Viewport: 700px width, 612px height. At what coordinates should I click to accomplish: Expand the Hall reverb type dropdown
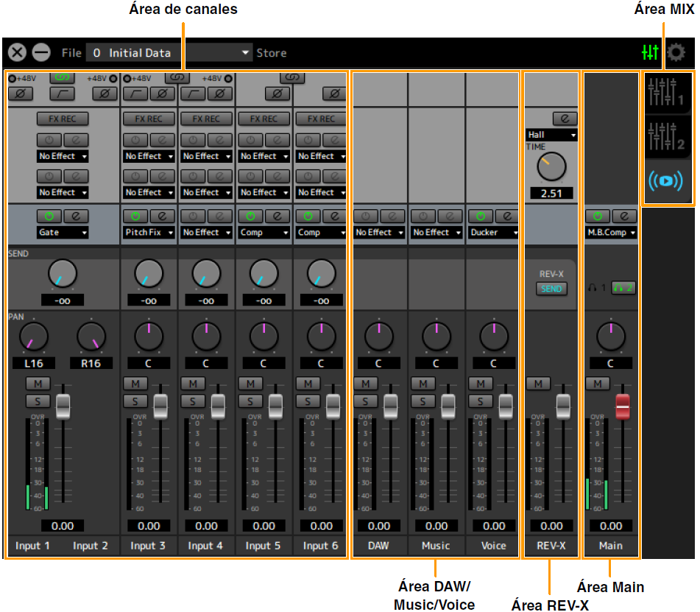click(x=551, y=136)
